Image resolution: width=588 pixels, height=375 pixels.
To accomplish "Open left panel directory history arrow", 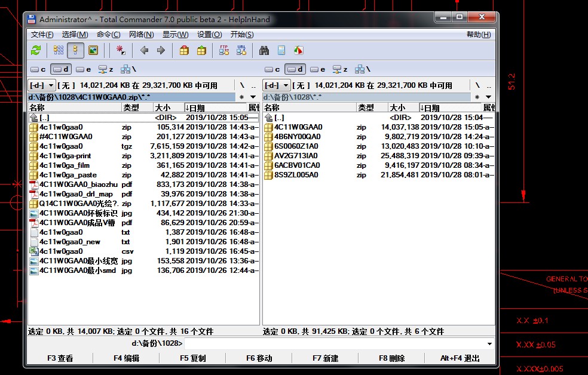I will 253,97.
